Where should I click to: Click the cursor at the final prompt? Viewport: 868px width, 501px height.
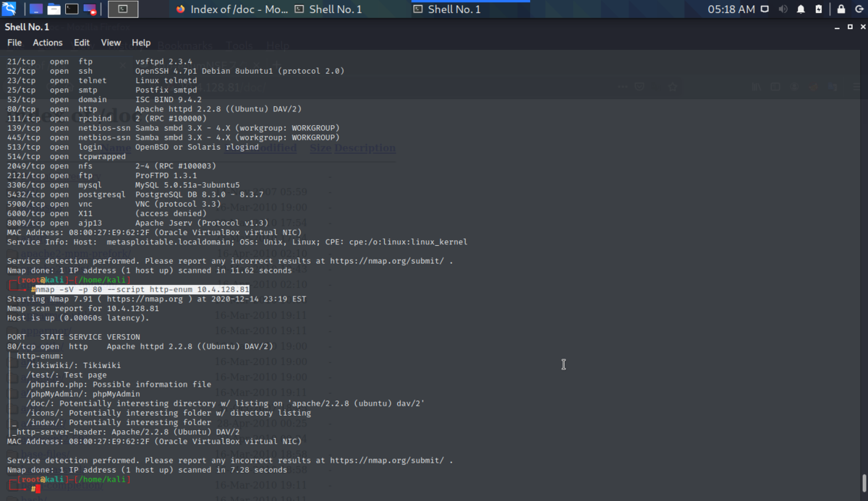click(x=38, y=489)
